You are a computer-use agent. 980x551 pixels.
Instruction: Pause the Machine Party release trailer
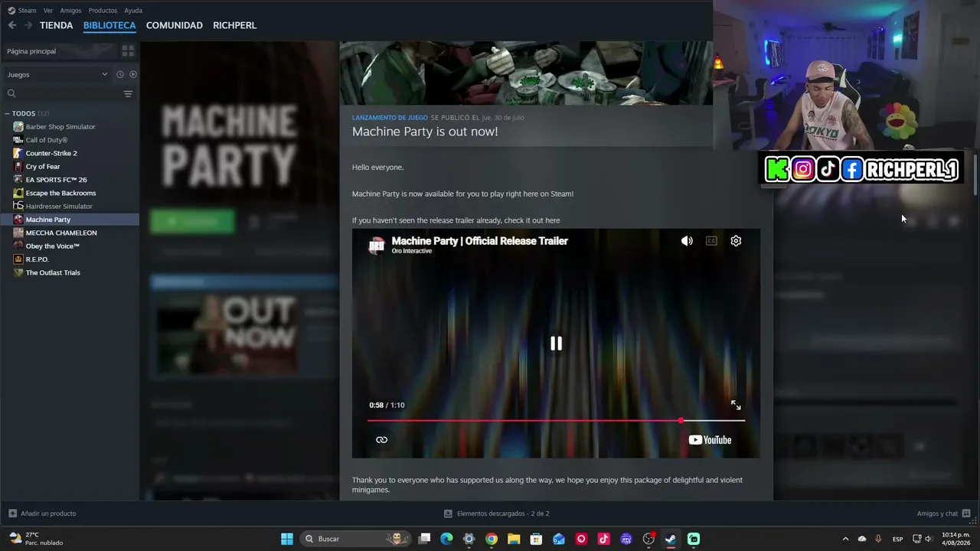556,344
